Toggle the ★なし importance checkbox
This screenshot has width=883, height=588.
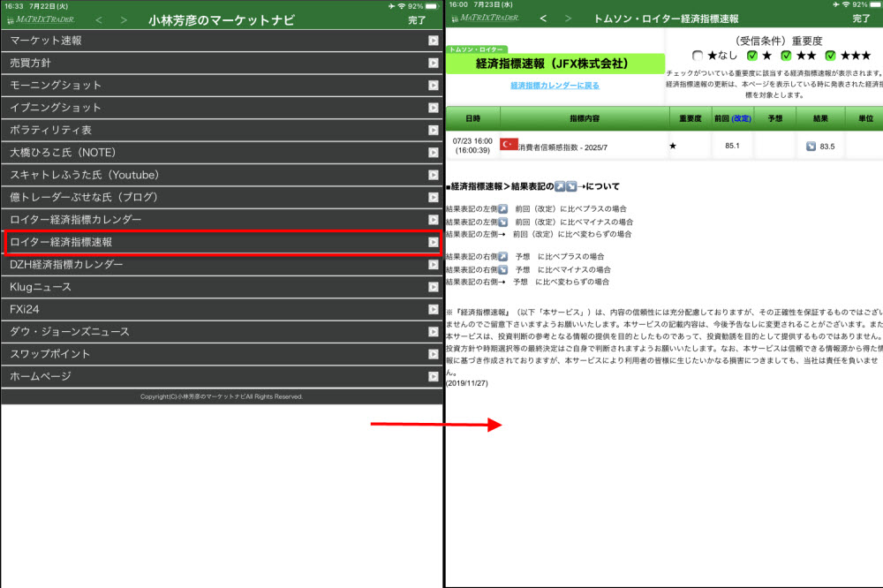click(698, 56)
